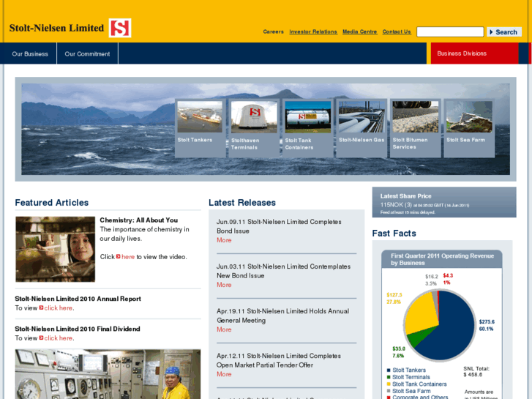Select the Stolt Sea Farm thumbnail
The height and width of the screenshot is (399, 532).
coord(469,116)
